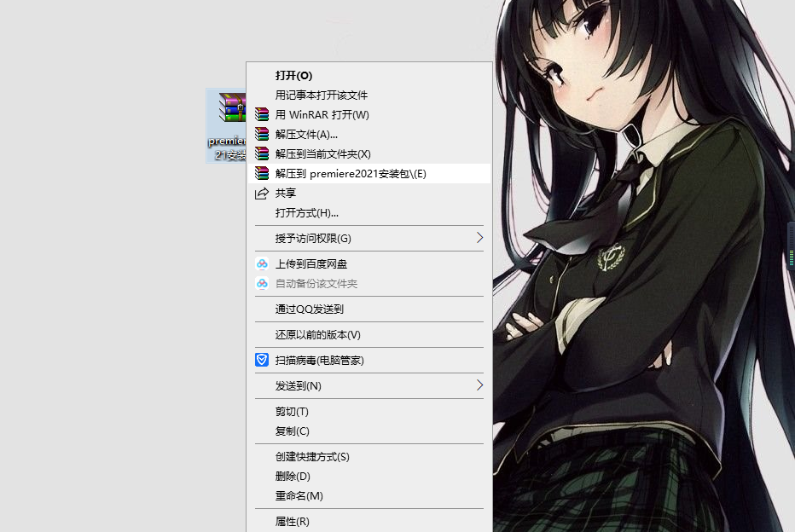
Task: Open 属性(R) at menu bottom
Action: [x=369, y=522]
